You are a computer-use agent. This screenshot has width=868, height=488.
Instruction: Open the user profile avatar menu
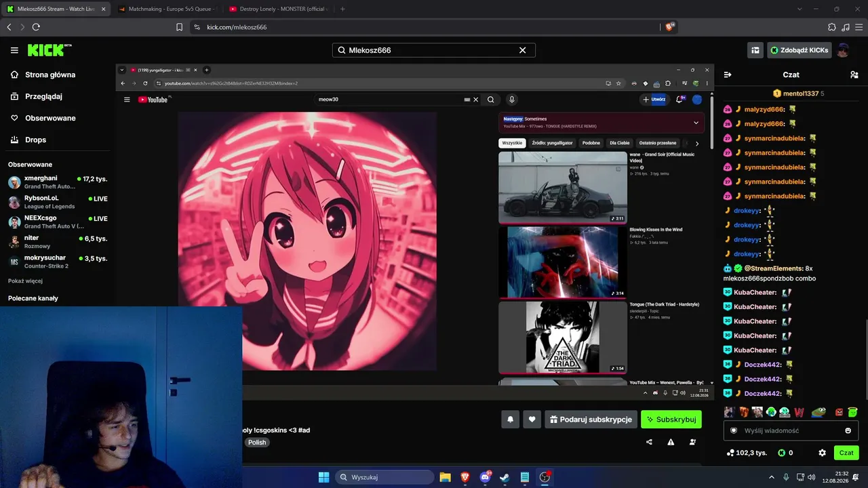(x=843, y=50)
